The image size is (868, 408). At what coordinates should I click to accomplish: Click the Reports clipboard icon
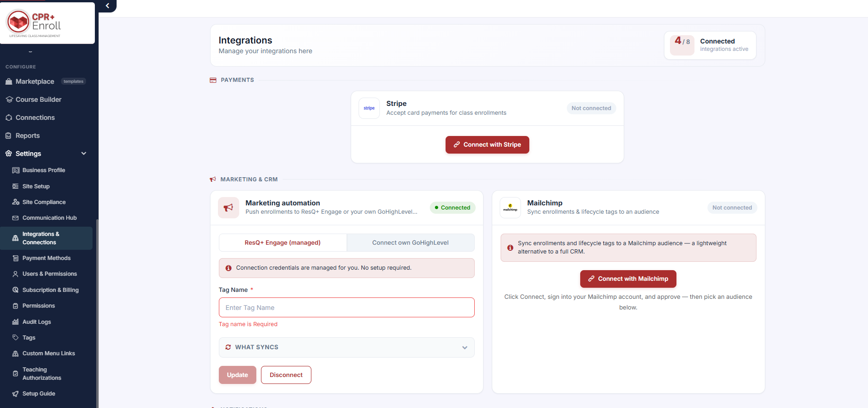pos(8,136)
